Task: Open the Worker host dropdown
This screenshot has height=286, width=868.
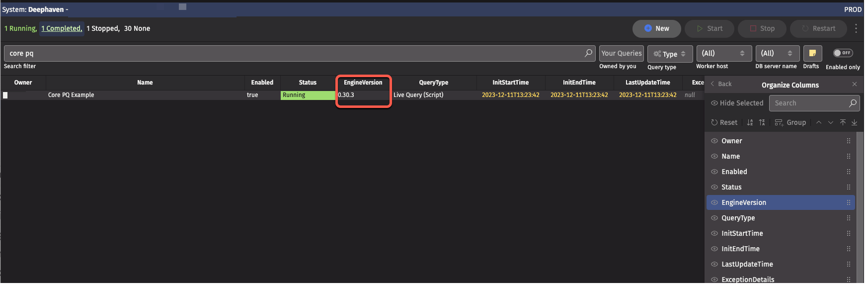Action: [x=723, y=53]
